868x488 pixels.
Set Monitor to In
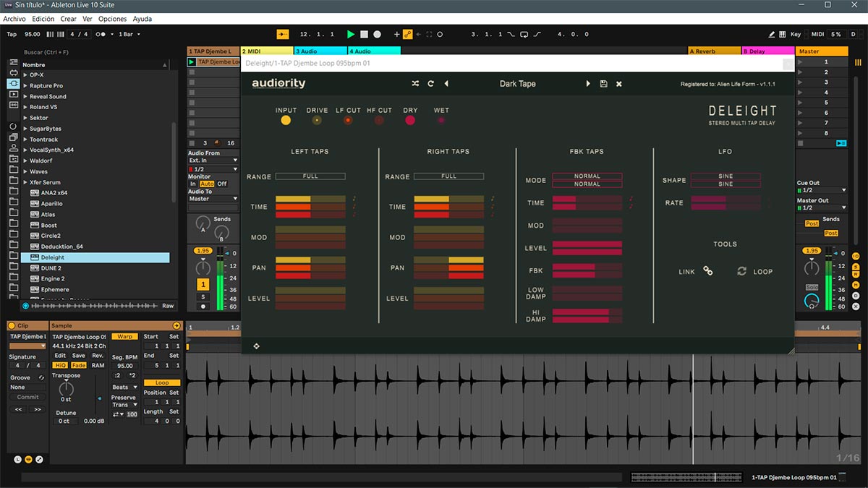pos(193,184)
